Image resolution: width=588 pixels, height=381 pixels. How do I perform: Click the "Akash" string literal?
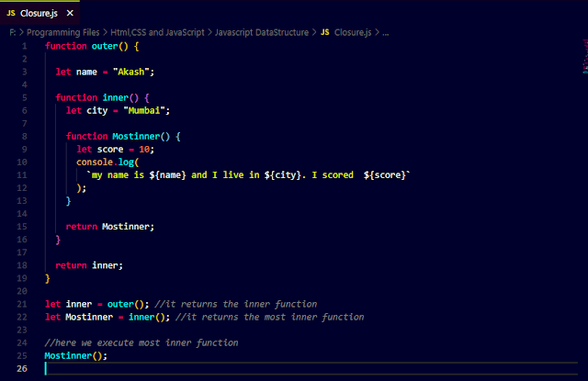(130, 72)
